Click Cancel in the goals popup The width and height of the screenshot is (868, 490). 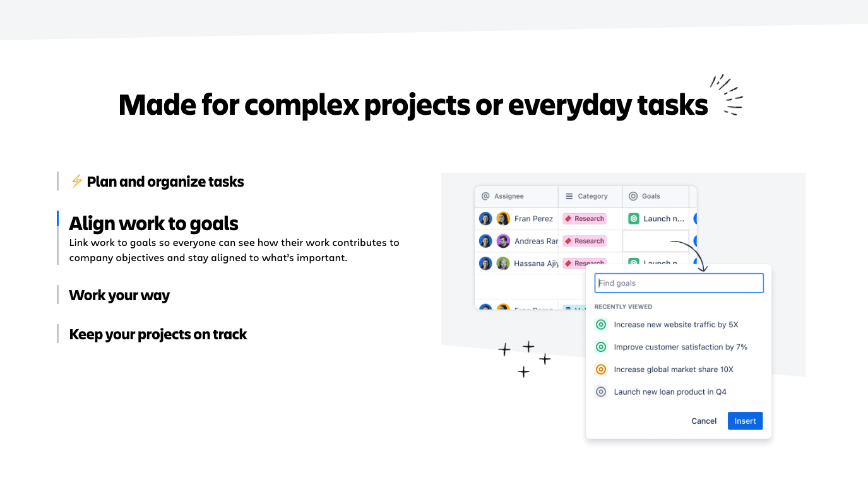tap(703, 421)
